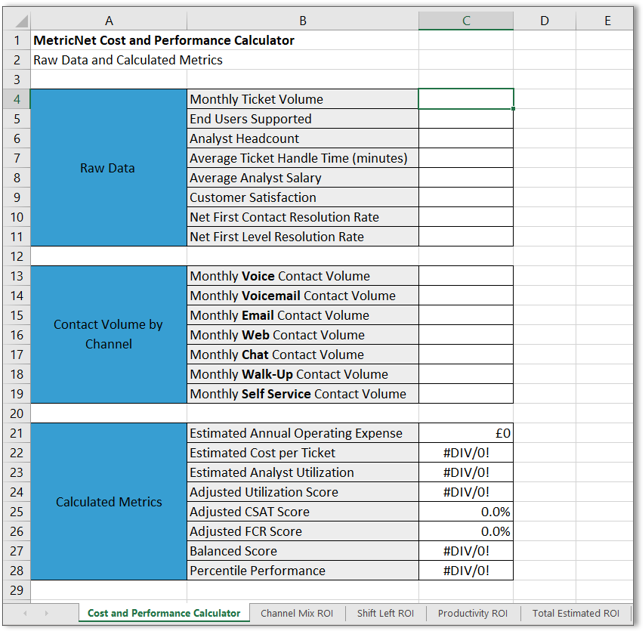Click the MetricNet Cost and Performance Calculator title
This screenshot has width=644, height=632.
pyautogui.click(x=164, y=41)
